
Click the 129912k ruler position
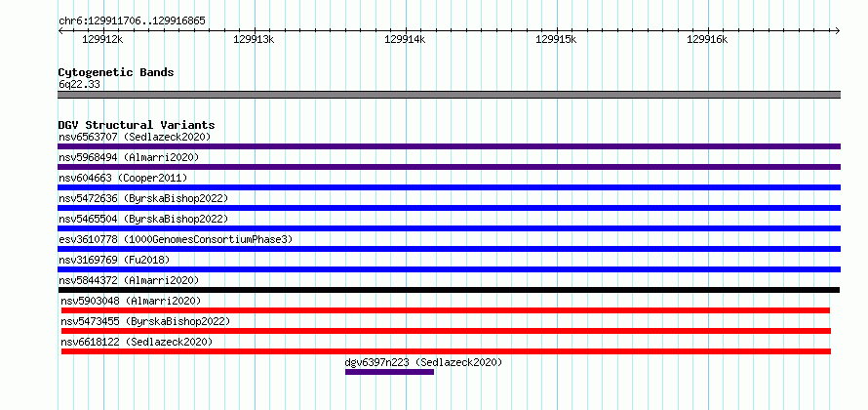click(x=102, y=39)
